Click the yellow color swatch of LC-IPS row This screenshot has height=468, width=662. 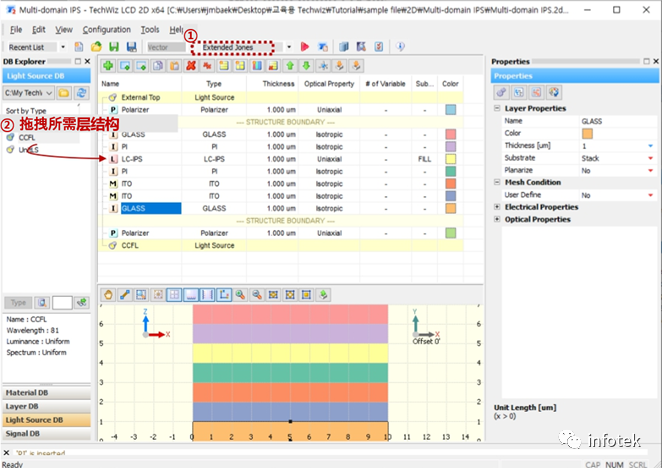450,159
